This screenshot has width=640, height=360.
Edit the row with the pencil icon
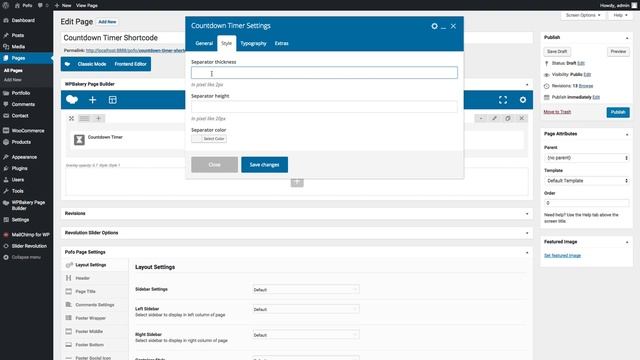coord(494,118)
